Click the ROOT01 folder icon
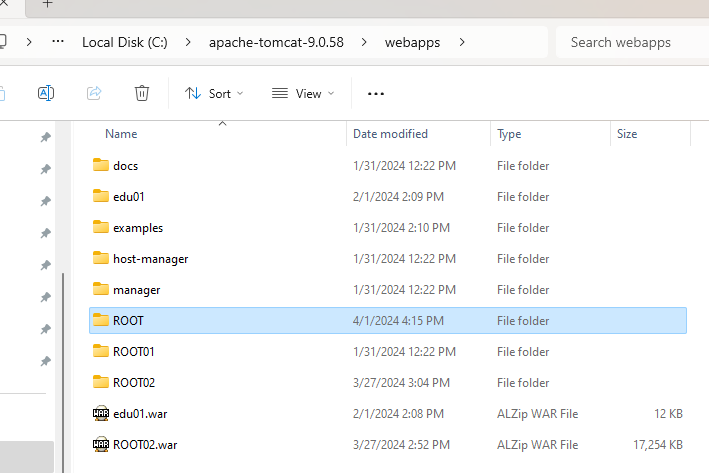Viewport: 709px width, 473px height. (100, 351)
